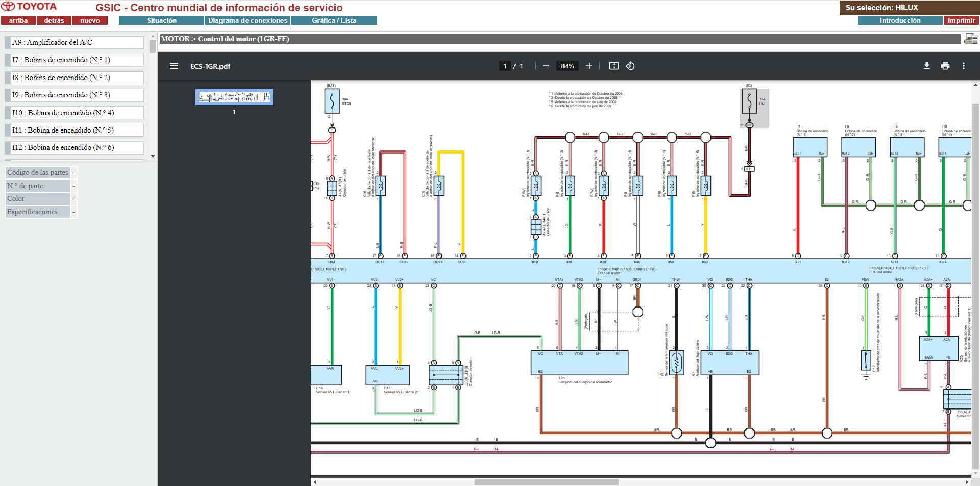Click the Su selección: HILUX label
The width and height of the screenshot is (980, 486).
click(881, 8)
